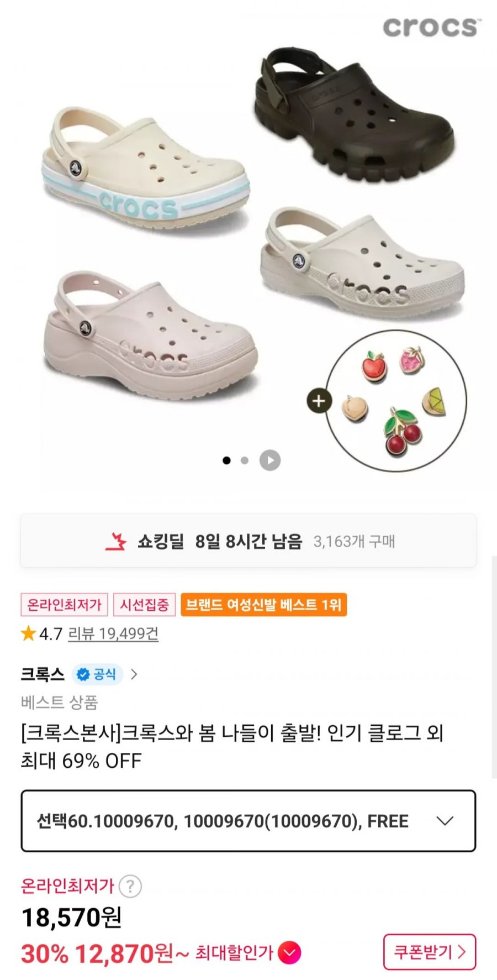The height and width of the screenshot is (980, 497).
Task: Open the Crocs brand store chevron
Action: pyautogui.click(x=134, y=674)
